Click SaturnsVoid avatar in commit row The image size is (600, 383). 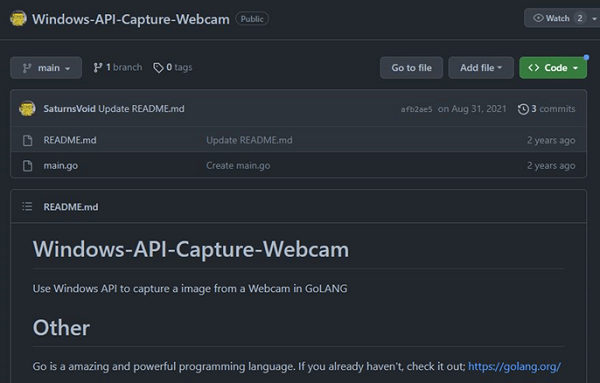27,109
